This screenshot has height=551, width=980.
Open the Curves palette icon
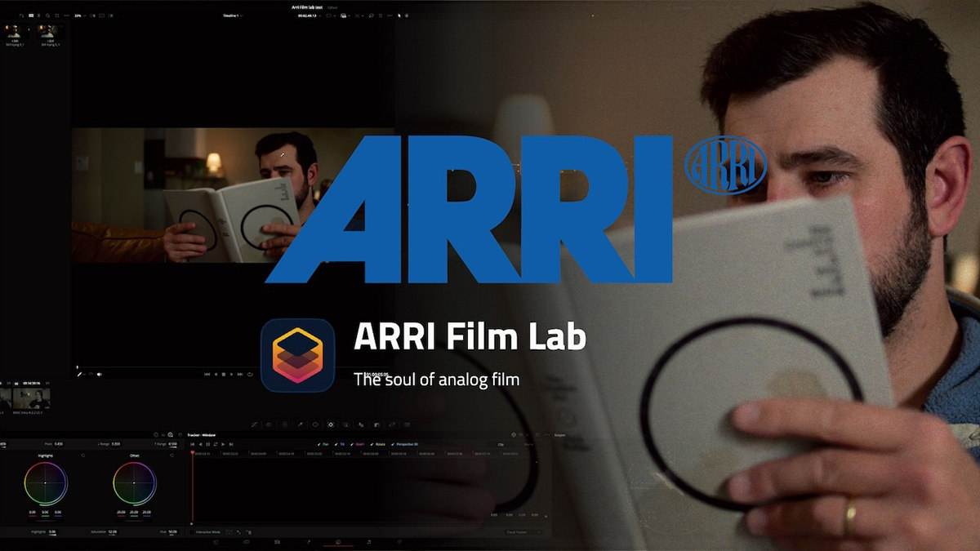coord(254,424)
